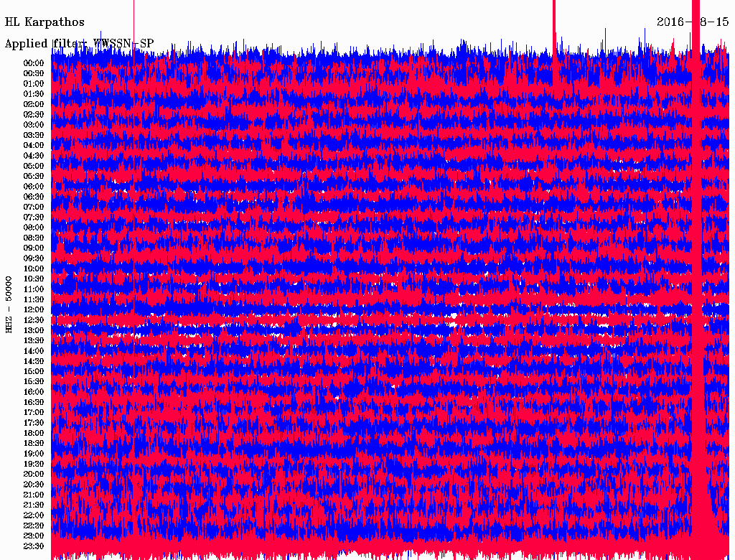The height and width of the screenshot is (560, 735).
Task: Select the 02:30 time row label
Action: (34, 114)
